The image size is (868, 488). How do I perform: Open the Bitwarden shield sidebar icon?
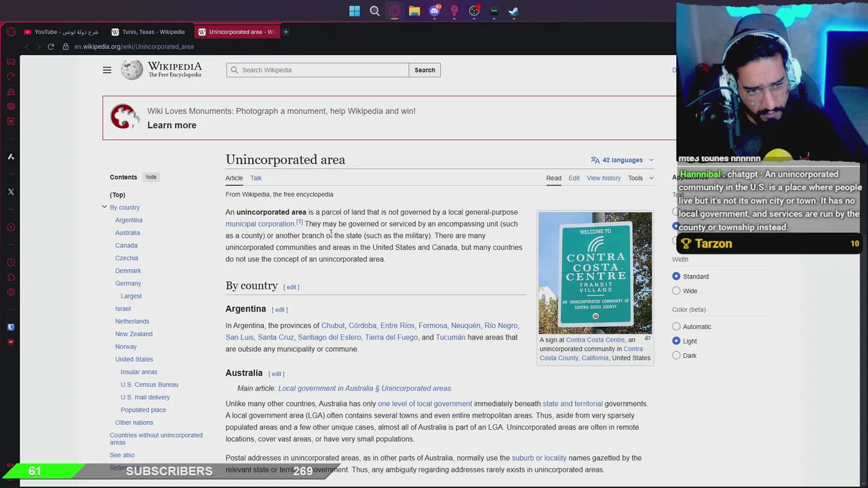tap(11, 327)
